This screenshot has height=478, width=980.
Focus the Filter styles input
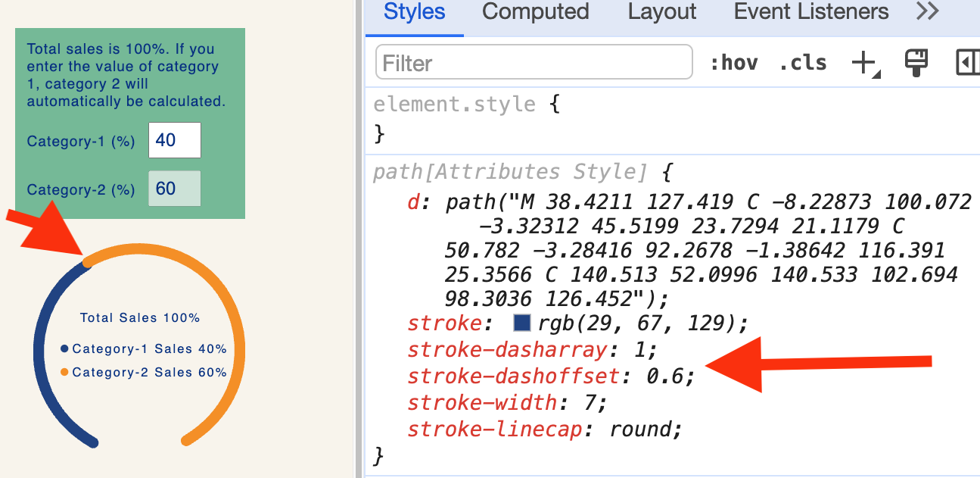click(x=534, y=62)
